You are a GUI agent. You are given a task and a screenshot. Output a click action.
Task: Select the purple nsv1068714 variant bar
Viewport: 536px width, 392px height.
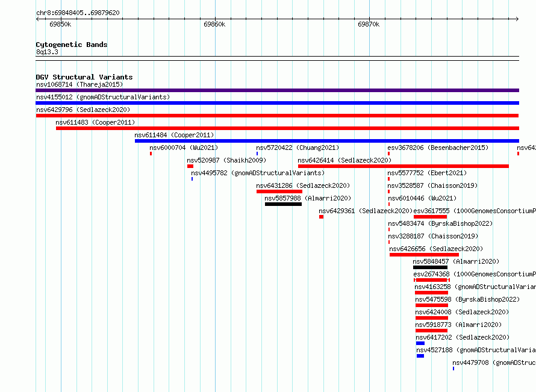(x=277, y=90)
